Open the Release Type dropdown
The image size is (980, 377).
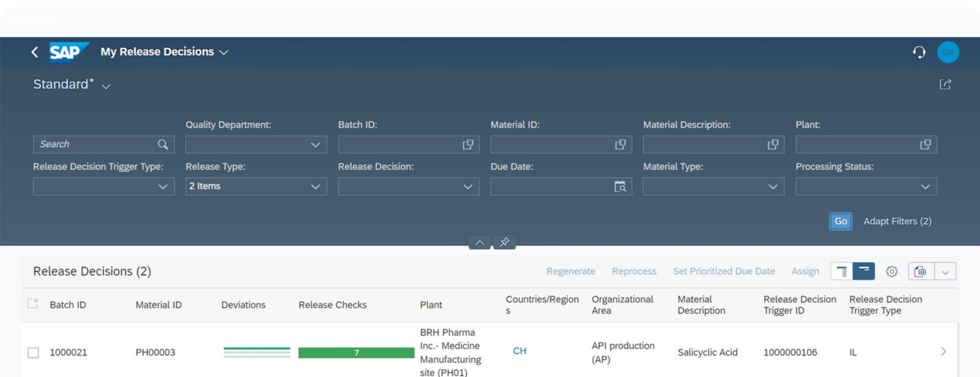315,187
